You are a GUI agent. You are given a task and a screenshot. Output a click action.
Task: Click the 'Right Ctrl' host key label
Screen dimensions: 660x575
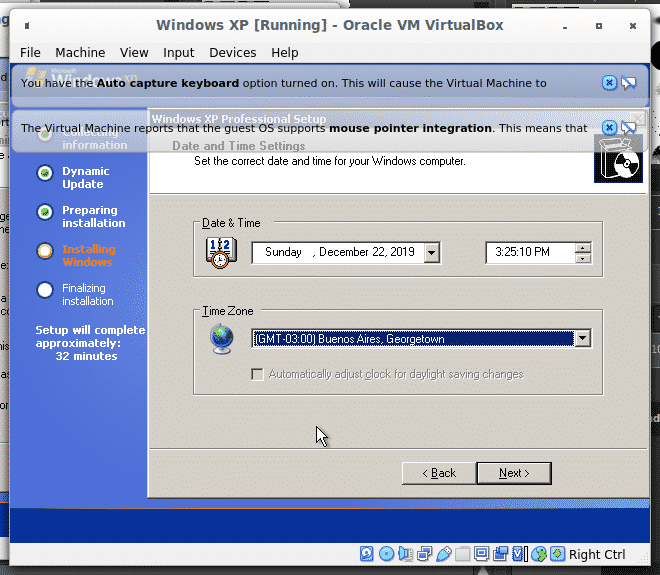(597, 554)
